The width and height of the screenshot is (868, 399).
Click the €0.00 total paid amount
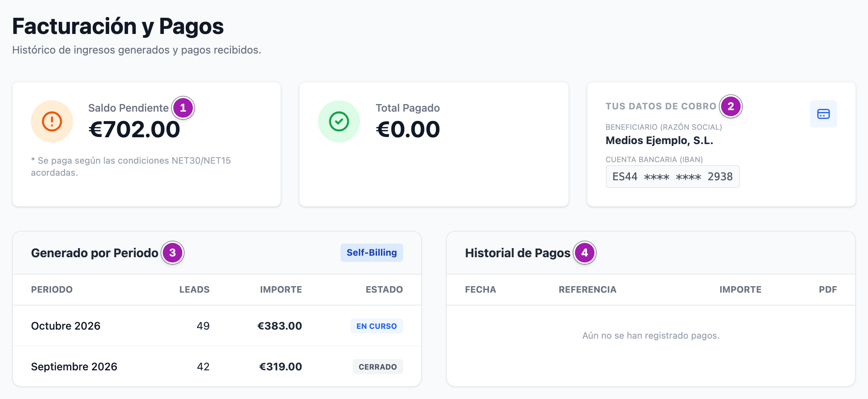(408, 129)
